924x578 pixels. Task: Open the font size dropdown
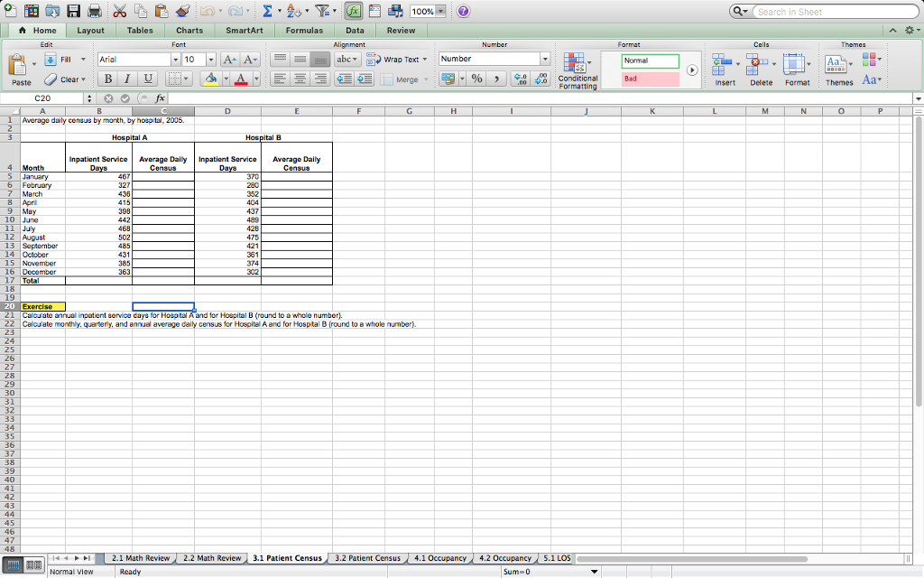pos(211,60)
